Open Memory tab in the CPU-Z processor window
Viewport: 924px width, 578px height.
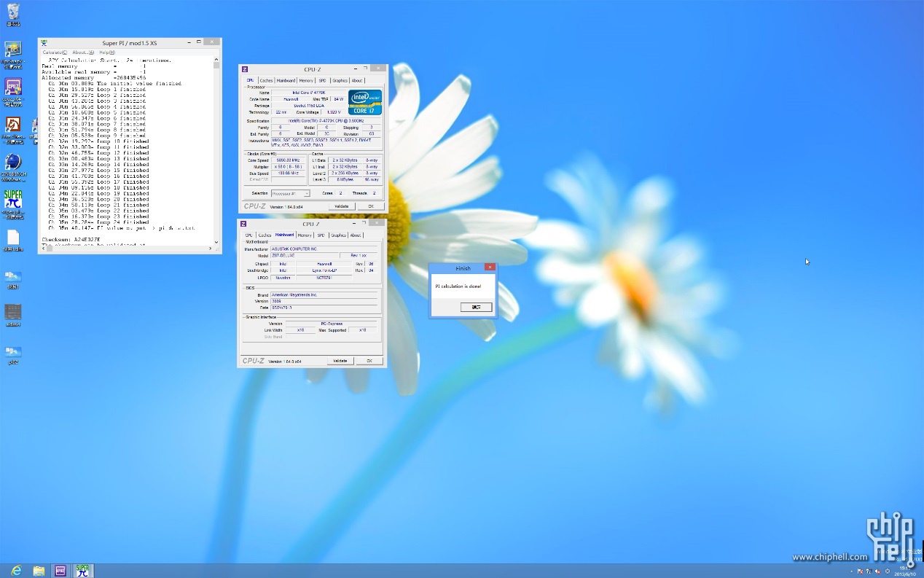coord(306,80)
